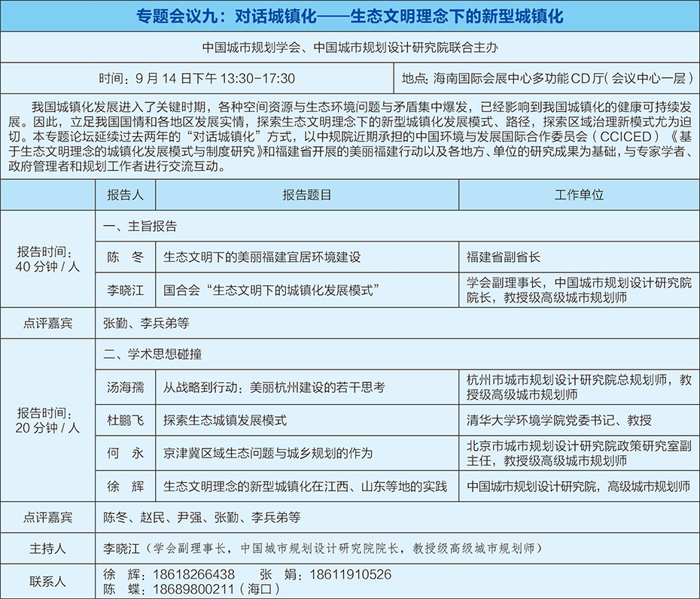Click the "报告人" column header
This screenshot has width=700, height=599.
click(x=125, y=194)
